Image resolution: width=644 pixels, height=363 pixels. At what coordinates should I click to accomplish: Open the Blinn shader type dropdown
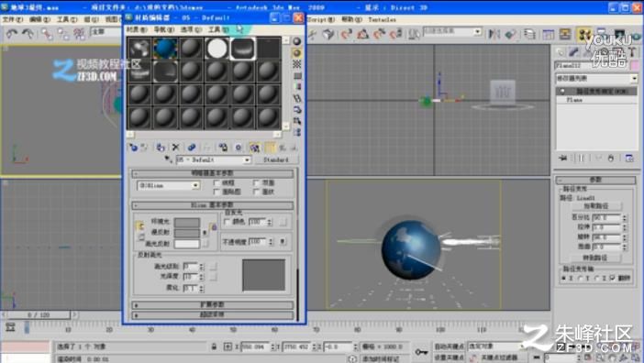point(168,185)
